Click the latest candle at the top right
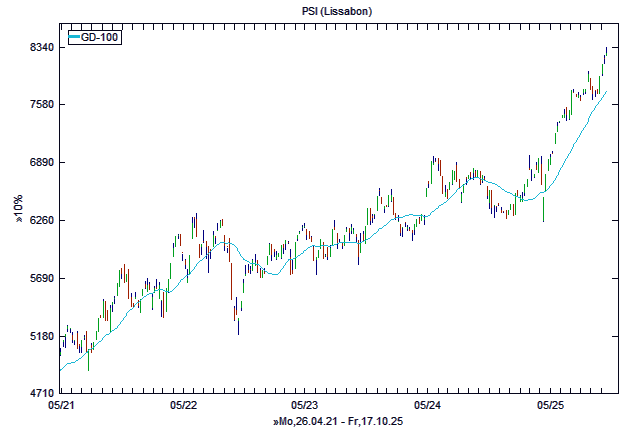The width and height of the screenshot is (630, 430). [x=606, y=52]
